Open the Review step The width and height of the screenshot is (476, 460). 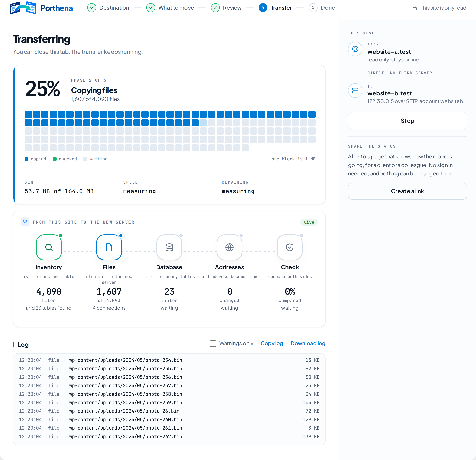click(x=226, y=8)
